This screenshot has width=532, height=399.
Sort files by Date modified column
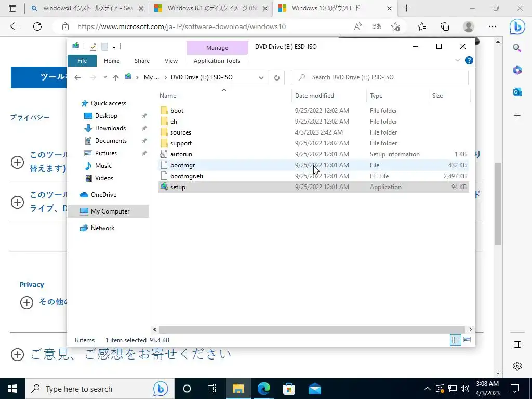click(329, 96)
